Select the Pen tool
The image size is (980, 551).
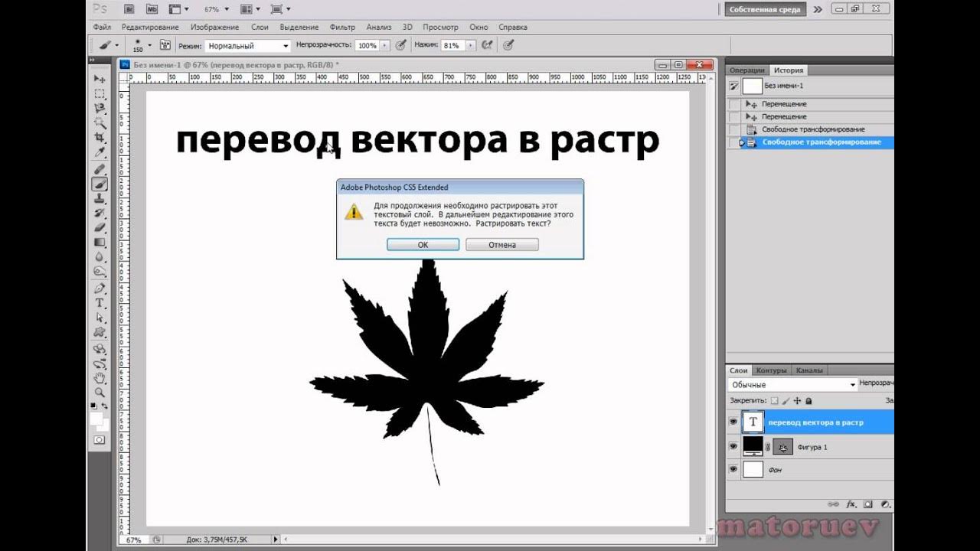(x=100, y=289)
